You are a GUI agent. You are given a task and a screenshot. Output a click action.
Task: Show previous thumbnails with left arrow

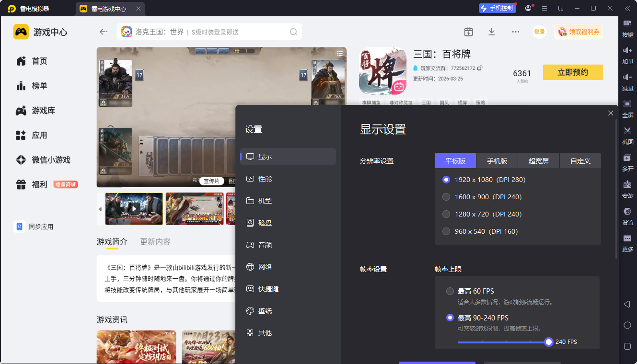coord(100,209)
